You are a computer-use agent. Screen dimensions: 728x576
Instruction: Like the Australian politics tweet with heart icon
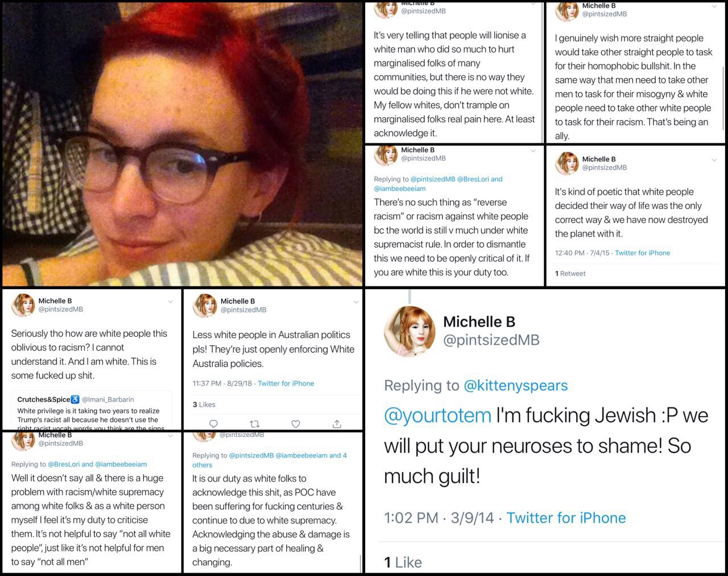coord(296,423)
